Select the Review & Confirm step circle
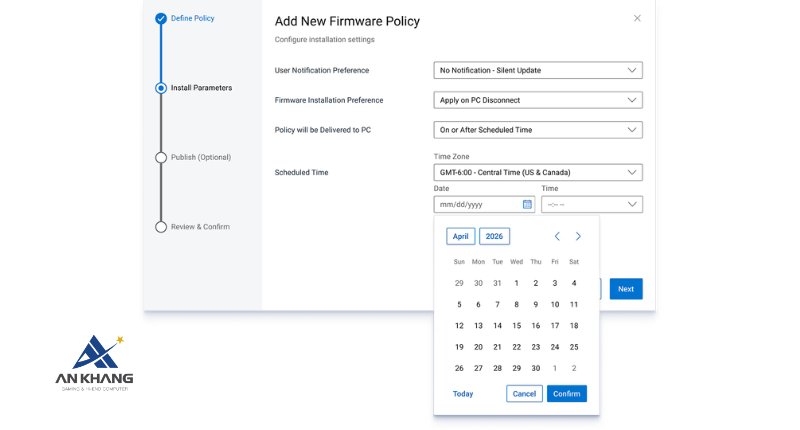This screenshot has height=430, width=800. pyautogui.click(x=161, y=227)
